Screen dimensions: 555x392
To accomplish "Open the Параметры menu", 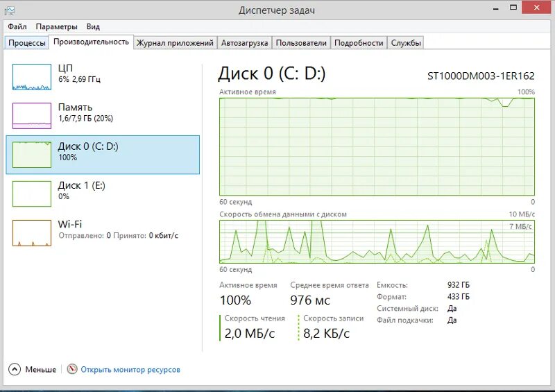I will [x=56, y=26].
